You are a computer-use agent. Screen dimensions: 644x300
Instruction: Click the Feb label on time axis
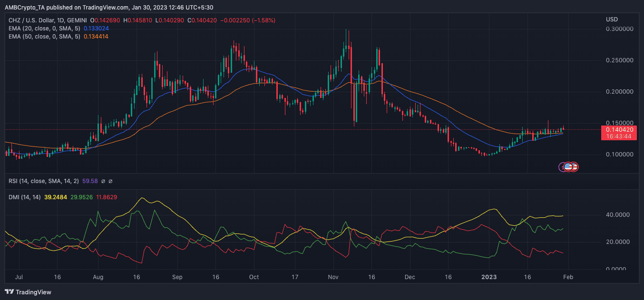568,276
